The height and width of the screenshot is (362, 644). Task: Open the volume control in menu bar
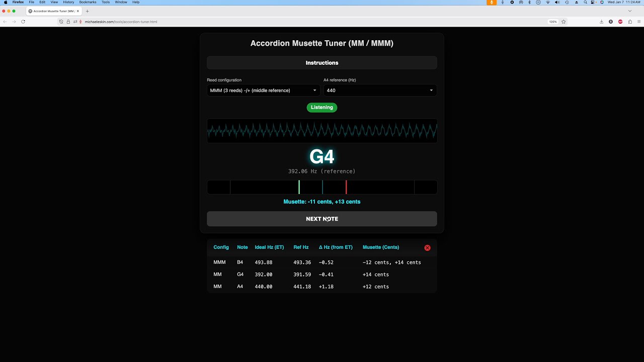coord(557,2)
